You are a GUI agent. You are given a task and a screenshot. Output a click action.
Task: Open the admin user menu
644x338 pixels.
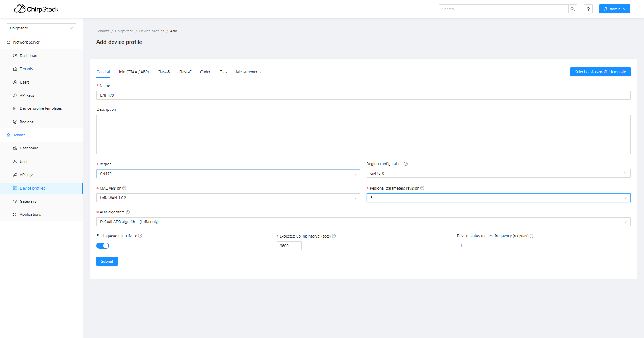(x=614, y=9)
